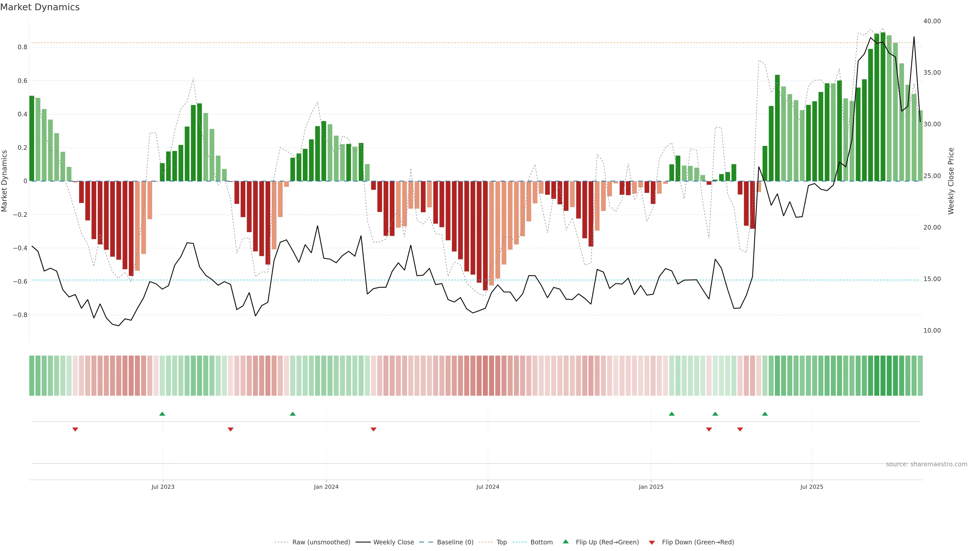980x551 pixels.
Task: Hide the Top threshold legend entry
Action: click(501, 542)
